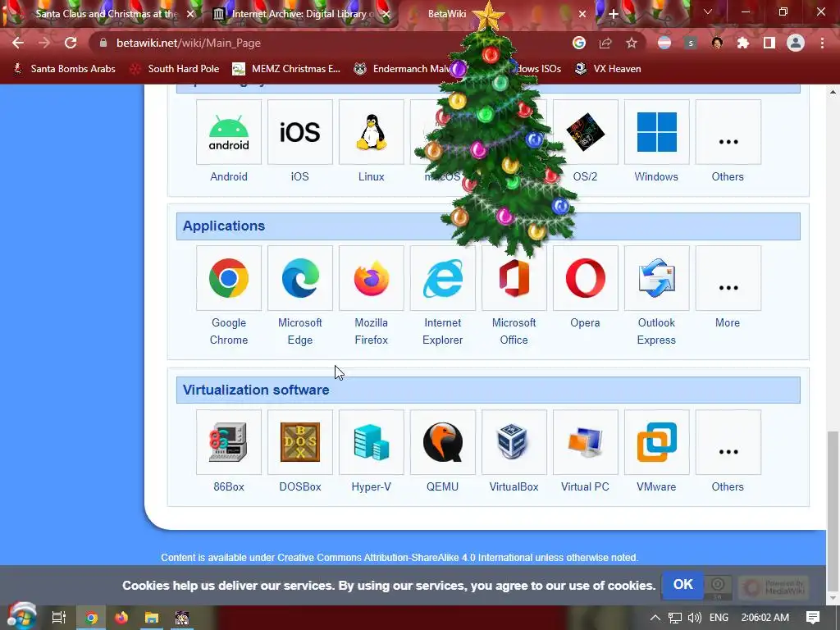
Task: Open the Chrome extensions puzzle icon
Action: [x=743, y=43]
